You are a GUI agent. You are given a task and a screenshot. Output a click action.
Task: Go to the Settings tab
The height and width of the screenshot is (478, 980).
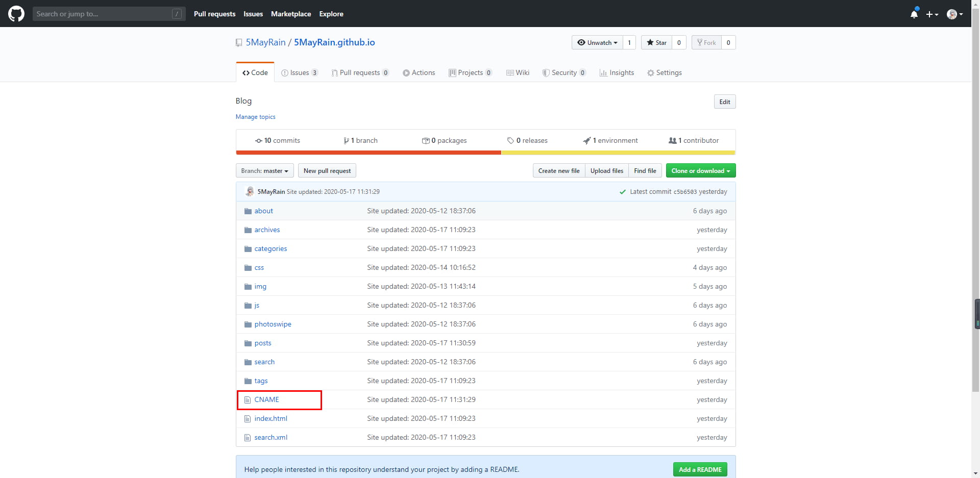coord(665,73)
